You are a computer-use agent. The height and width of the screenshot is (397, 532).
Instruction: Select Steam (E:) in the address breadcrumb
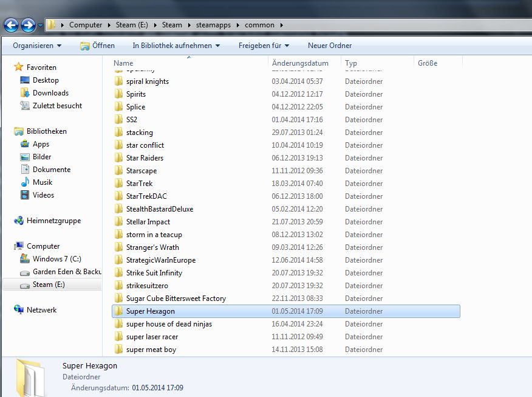(x=132, y=25)
